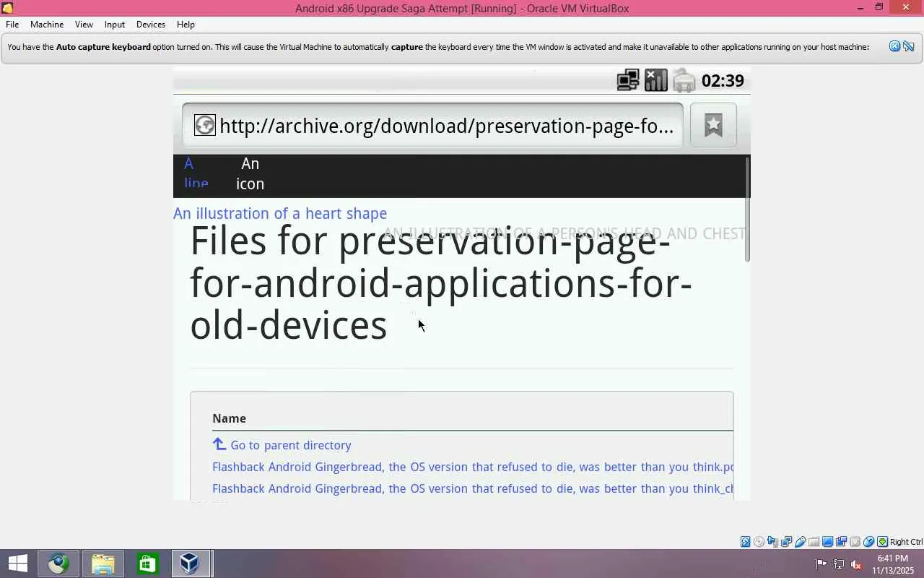Click the Android network connection status icon
The height and width of the screenshot is (578, 924).
(628, 80)
